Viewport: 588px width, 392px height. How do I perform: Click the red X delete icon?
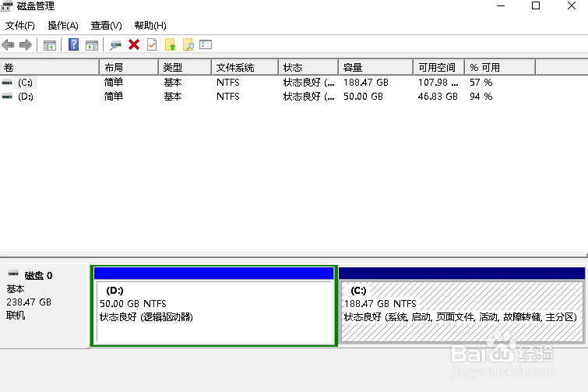[134, 44]
